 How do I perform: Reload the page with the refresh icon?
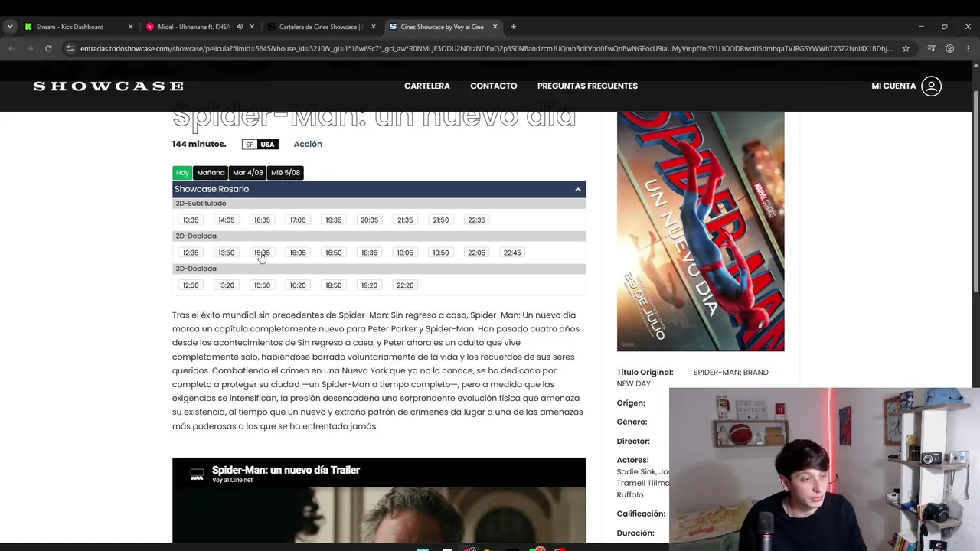48,48
